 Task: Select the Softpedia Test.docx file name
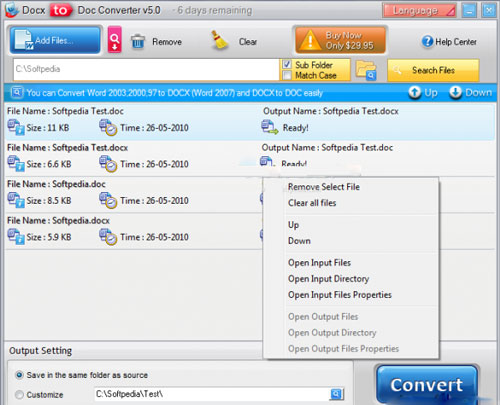point(67,148)
